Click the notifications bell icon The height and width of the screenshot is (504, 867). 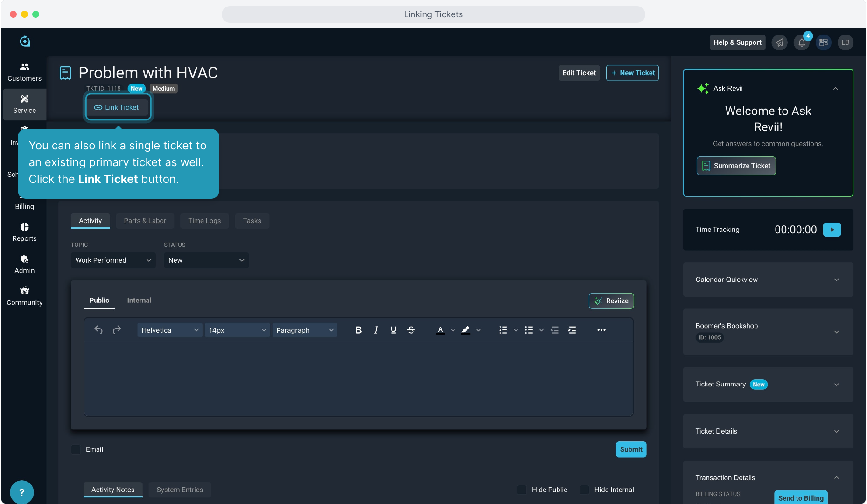tap(801, 42)
